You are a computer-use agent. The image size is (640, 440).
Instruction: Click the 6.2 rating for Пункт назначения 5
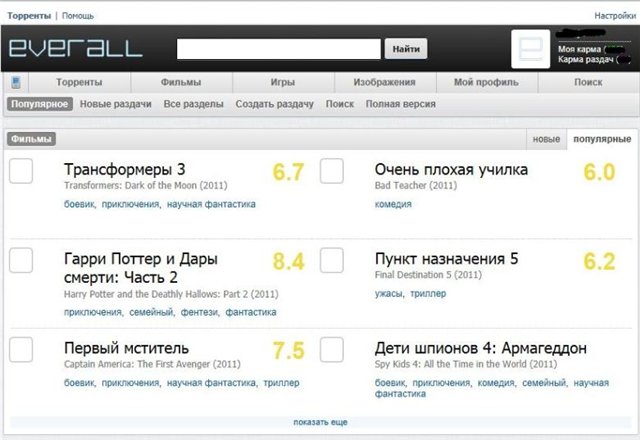pyautogui.click(x=599, y=261)
